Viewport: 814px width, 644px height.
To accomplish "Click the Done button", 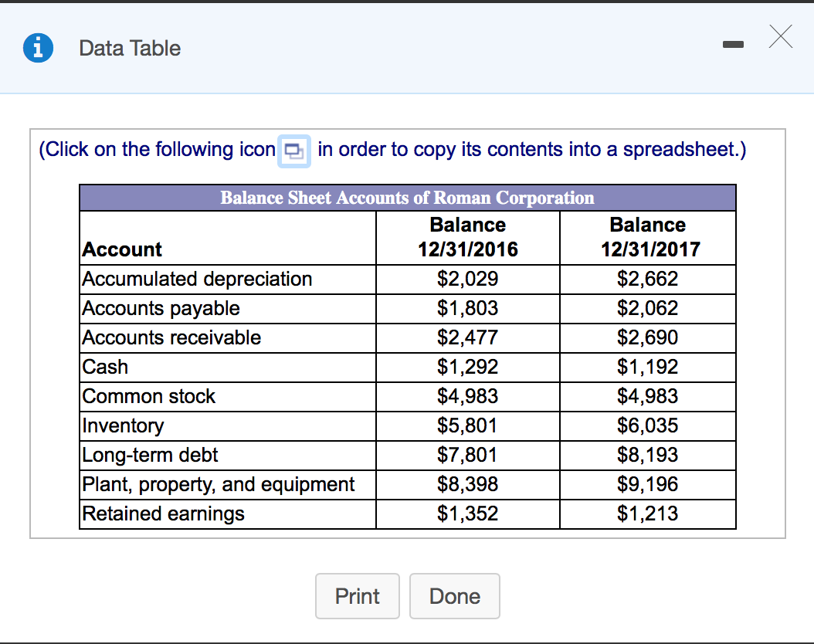I will click(x=455, y=596).
